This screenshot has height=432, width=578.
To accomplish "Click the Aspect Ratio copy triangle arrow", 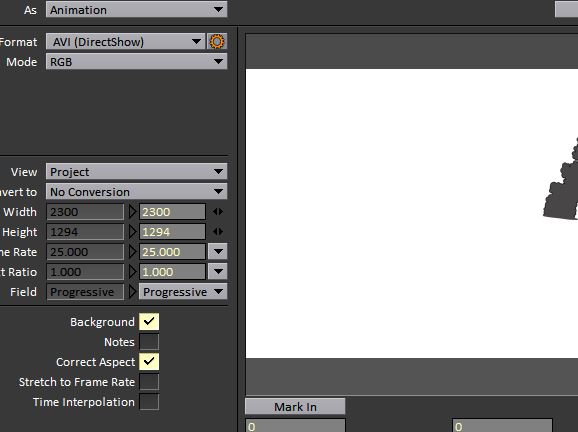I will click(132, 272).
